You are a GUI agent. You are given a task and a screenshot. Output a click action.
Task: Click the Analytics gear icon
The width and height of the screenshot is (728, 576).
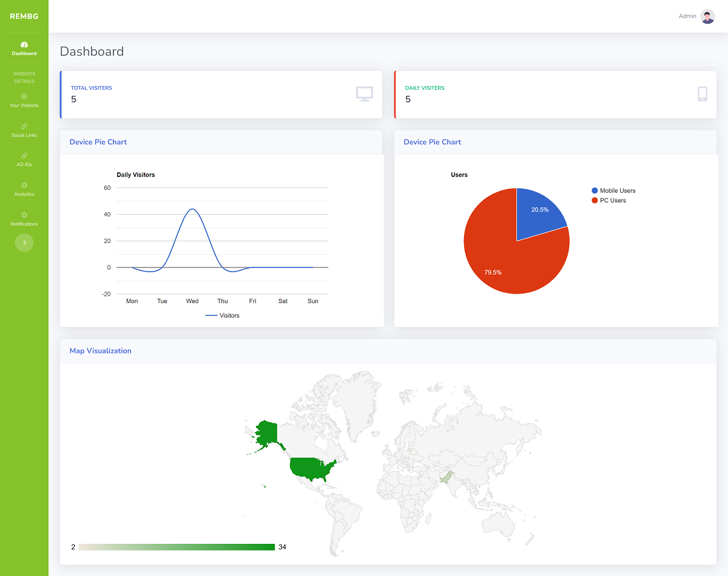(24, 185)
